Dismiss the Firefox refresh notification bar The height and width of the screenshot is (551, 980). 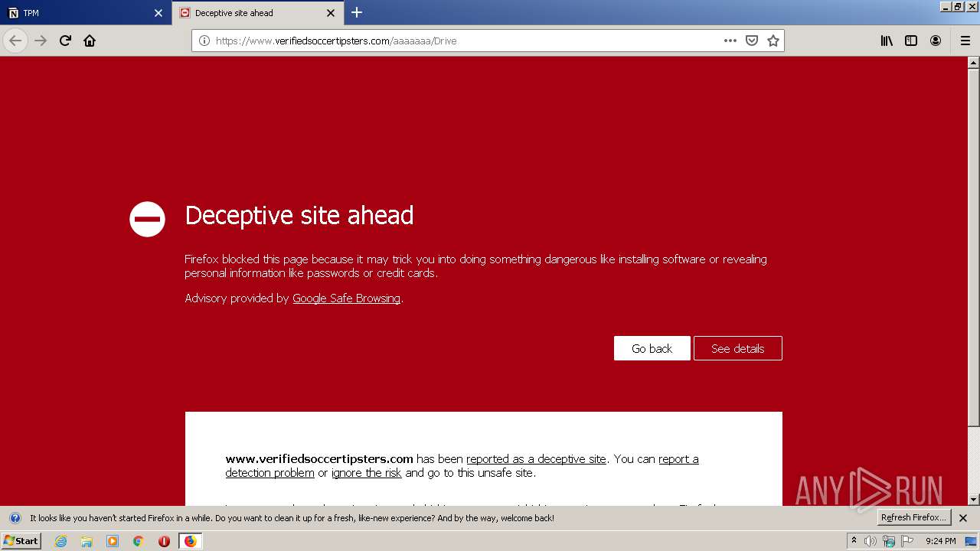point(963,518)
